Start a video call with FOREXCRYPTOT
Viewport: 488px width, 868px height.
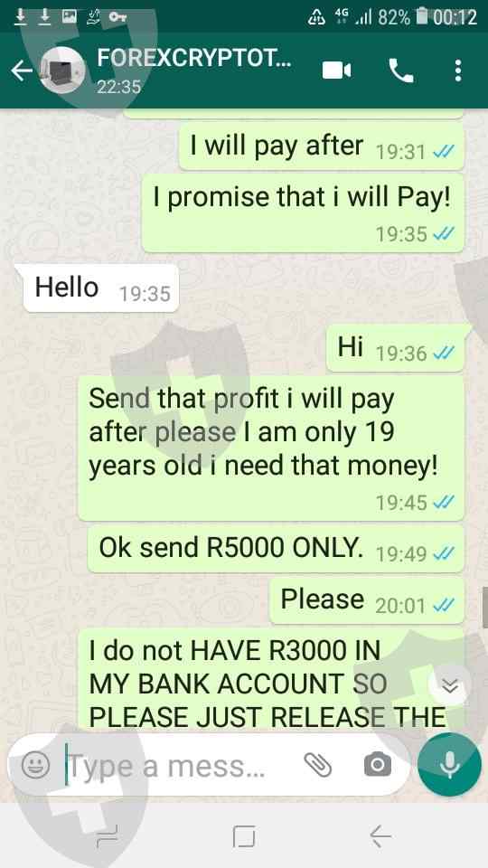336,71
